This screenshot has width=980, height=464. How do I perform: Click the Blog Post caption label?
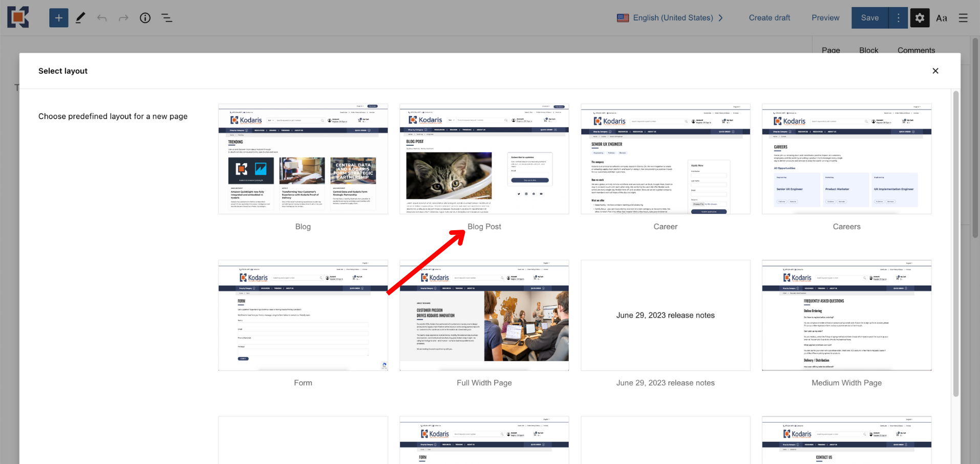coord(484,227)
